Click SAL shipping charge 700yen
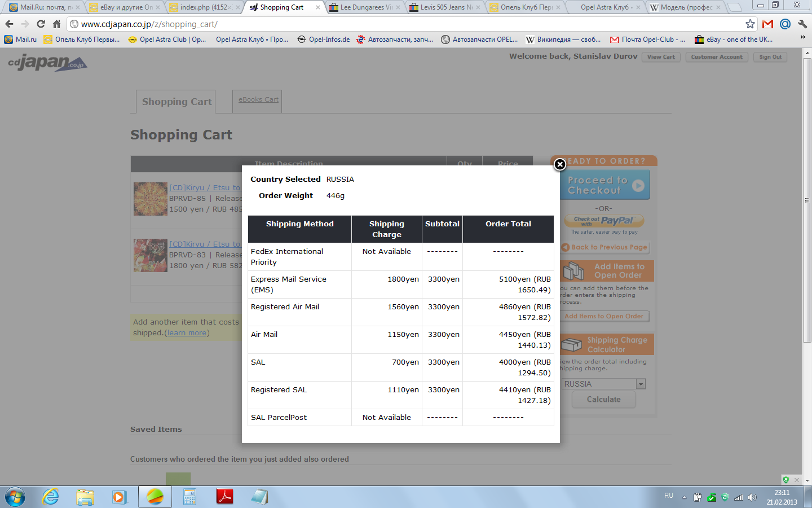 pyautogui.click(x=405, y=362)
